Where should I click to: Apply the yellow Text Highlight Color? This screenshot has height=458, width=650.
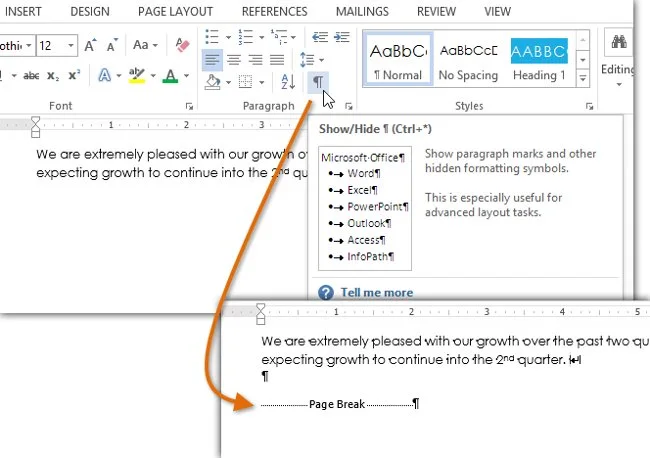[x=137, y=75]
